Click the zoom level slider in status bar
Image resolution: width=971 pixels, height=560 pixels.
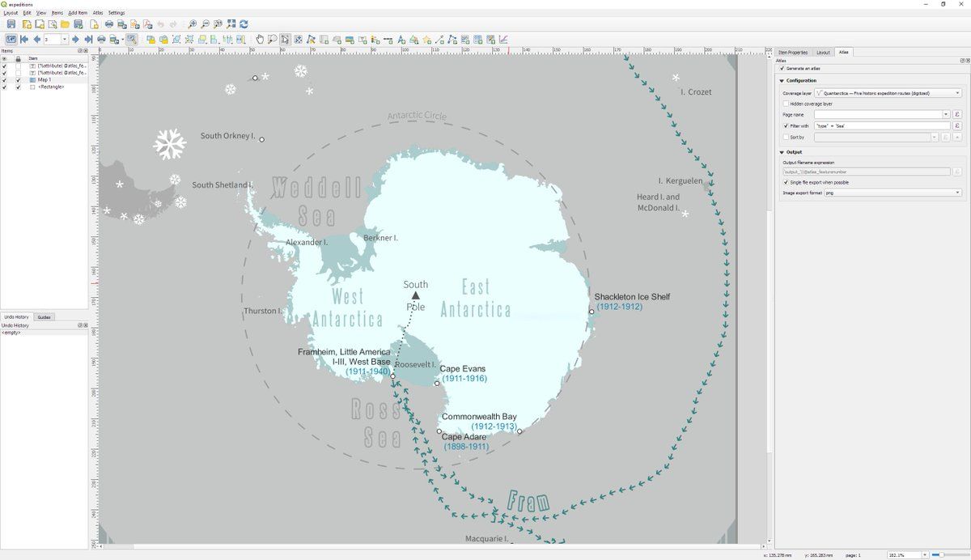(x=947, y=555)
